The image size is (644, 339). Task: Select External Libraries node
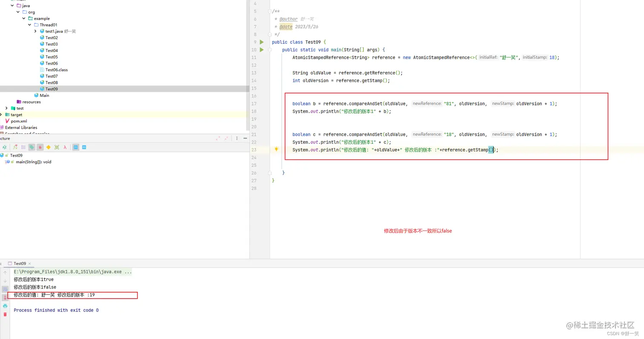coord(21,127)
